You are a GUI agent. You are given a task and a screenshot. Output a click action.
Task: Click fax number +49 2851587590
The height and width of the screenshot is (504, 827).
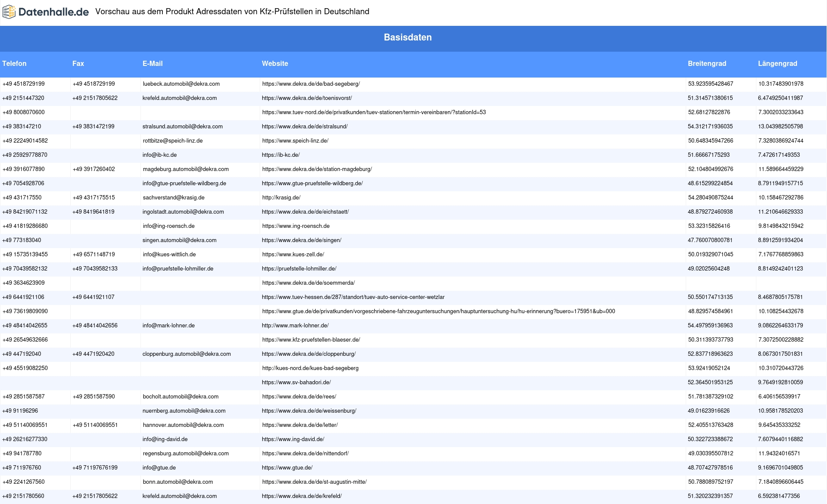pos(94,397)
